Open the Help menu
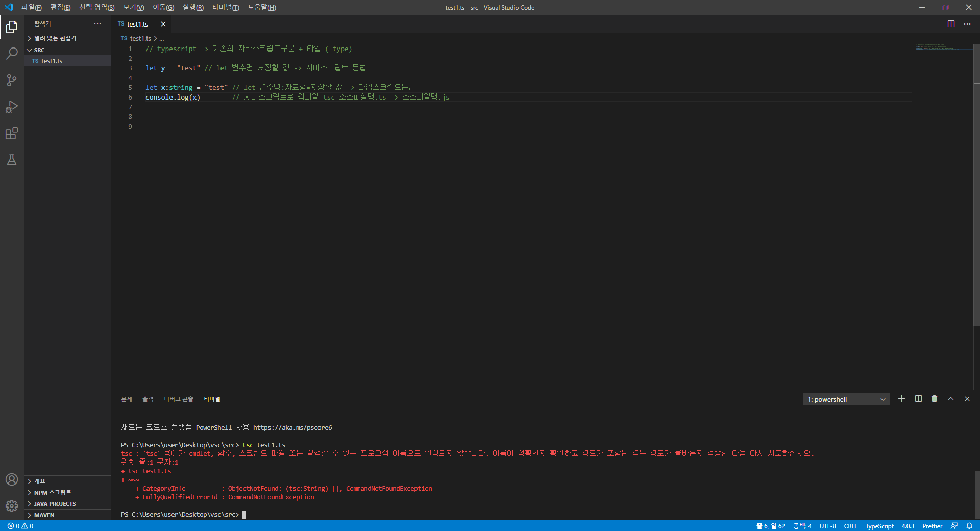Image resolution: width=980 pixels, height=531 pixels. [x=262, y=7]
